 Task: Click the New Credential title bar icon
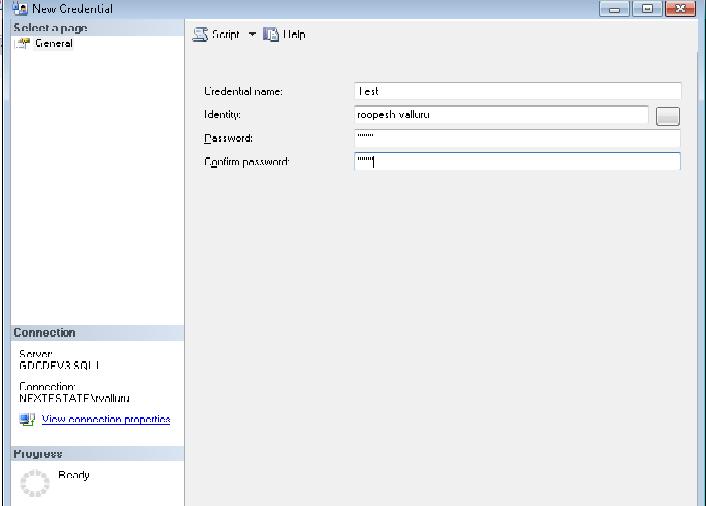pos(19,8)
